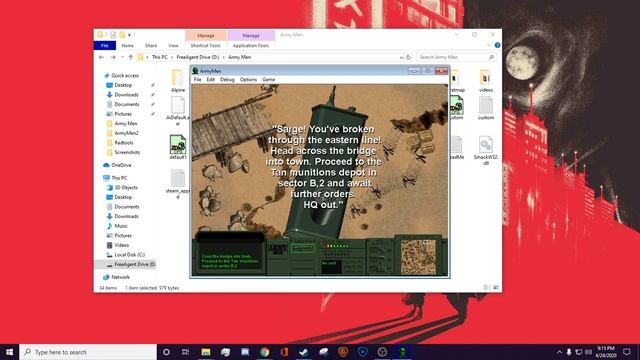Open Explorer help question mark
The width and height of the screenshot is (640, 360).
click(497, 45)
